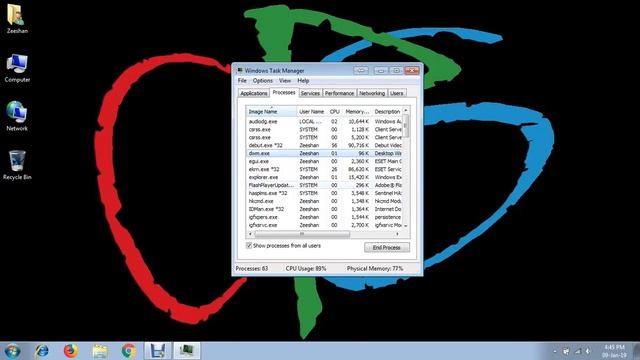Screen dimensions: 640x360
Task: Click the Physical Memory: 77% status text
Action: click(375, 269)
